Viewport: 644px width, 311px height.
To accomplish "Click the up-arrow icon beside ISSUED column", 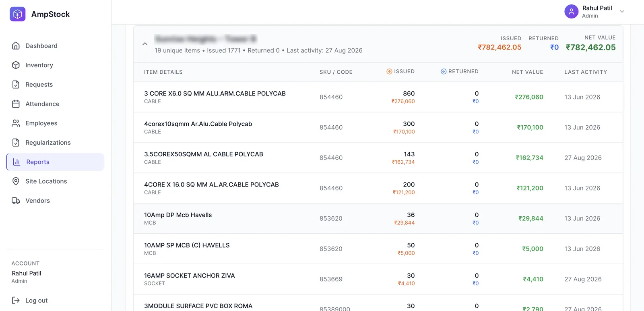I will click(389, 72).
